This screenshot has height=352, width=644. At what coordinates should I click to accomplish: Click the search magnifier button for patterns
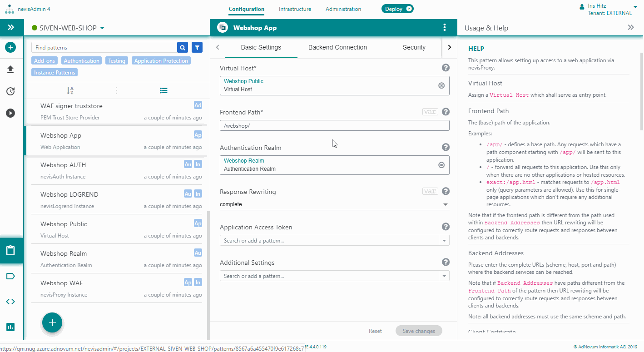(183, 47)
